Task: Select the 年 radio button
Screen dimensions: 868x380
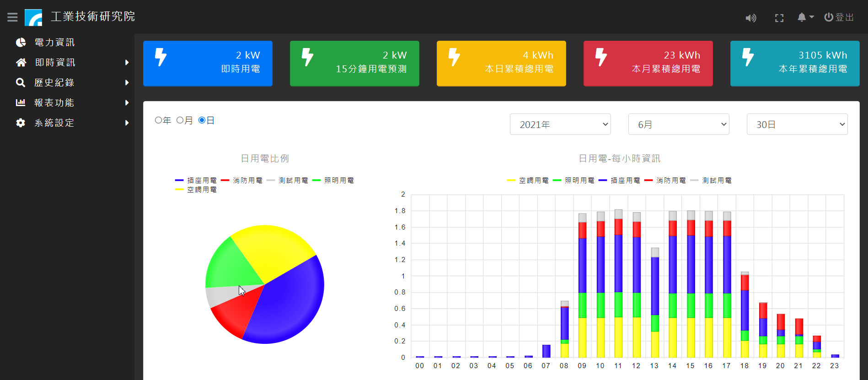Action: click(x=158, y=120)
